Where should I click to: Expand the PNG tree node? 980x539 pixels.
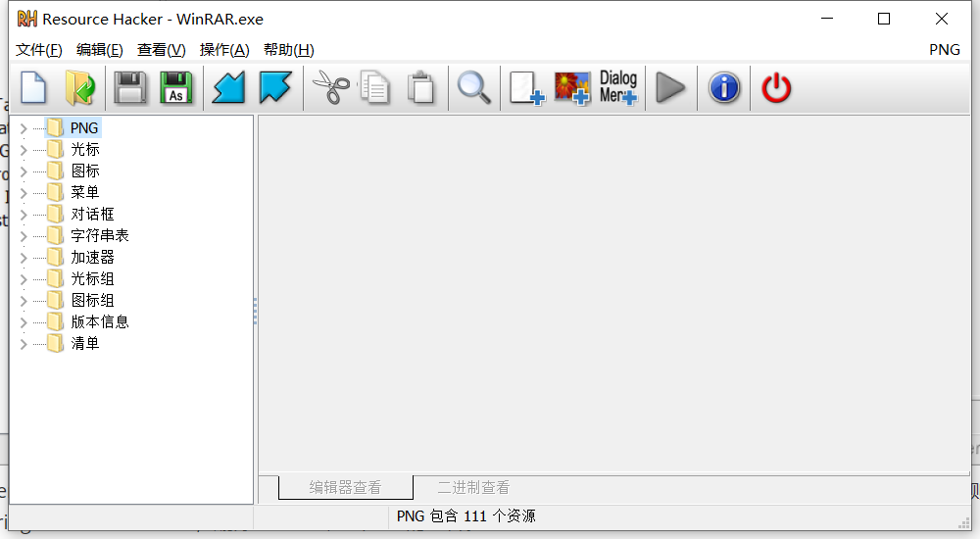(24, 128)
